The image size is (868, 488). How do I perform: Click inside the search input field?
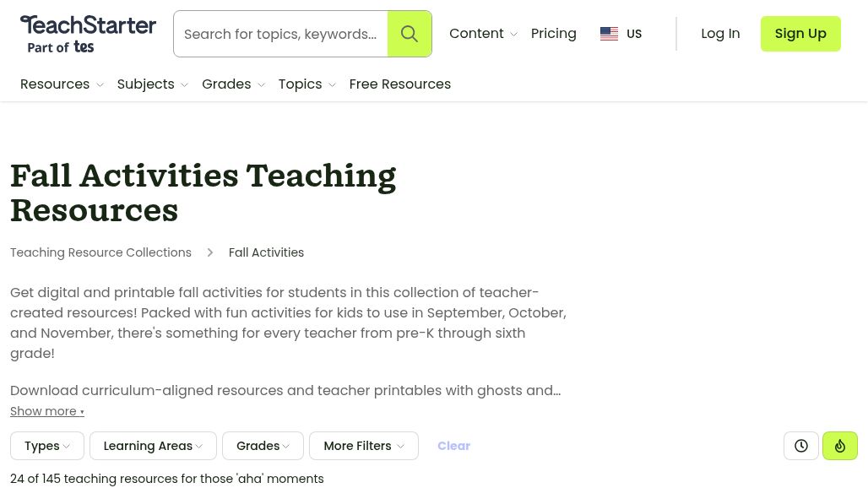[280, 34]
